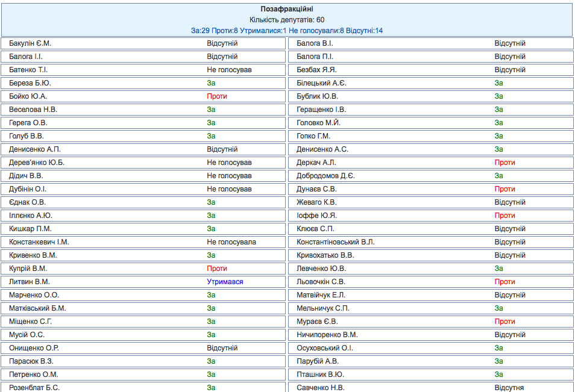575x392 pixels.
Task: Click deputy name Добродомов Д.Є.
Action: point(325,176)
